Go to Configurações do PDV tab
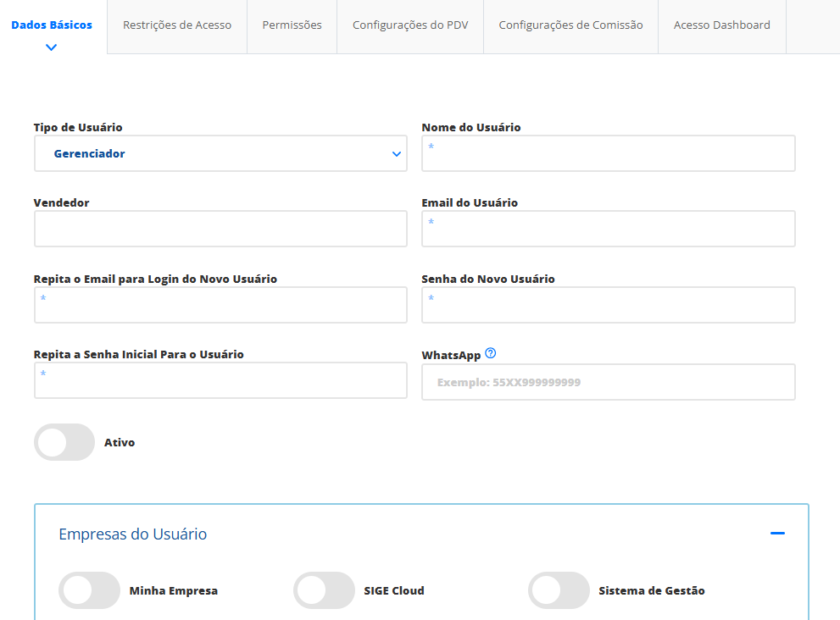840x620 pixels. pyautogui.click(x=410, y=25)
